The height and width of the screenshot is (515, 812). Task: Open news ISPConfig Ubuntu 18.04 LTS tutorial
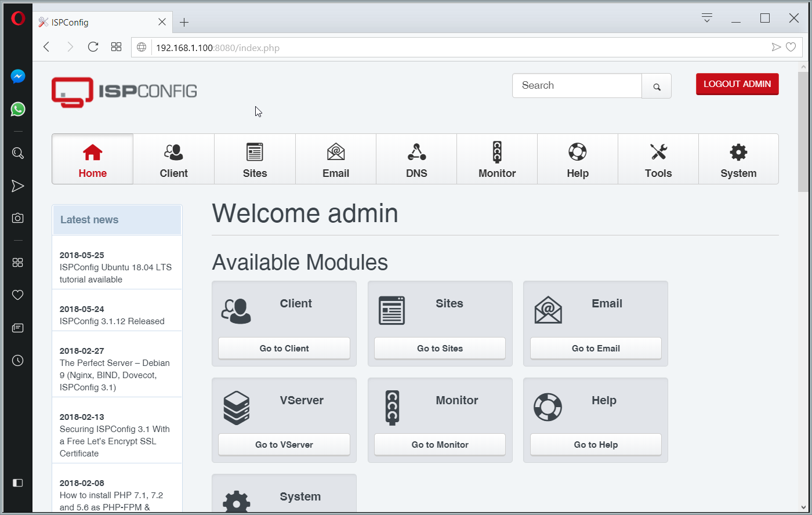click(115, 273)
